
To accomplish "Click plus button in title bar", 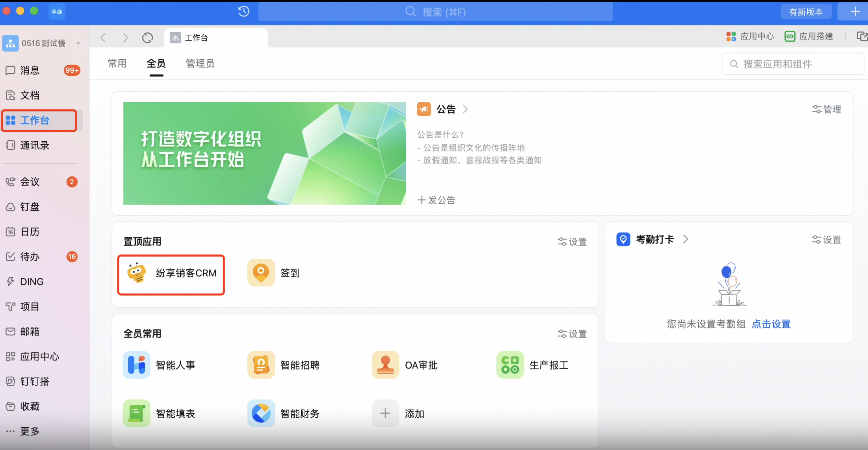I will [855, 12].
